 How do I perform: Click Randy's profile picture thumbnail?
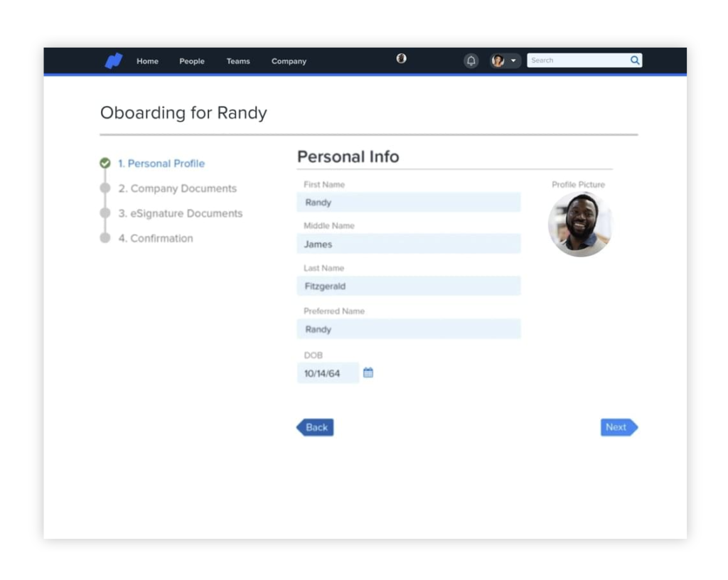[x=580, y=224]
